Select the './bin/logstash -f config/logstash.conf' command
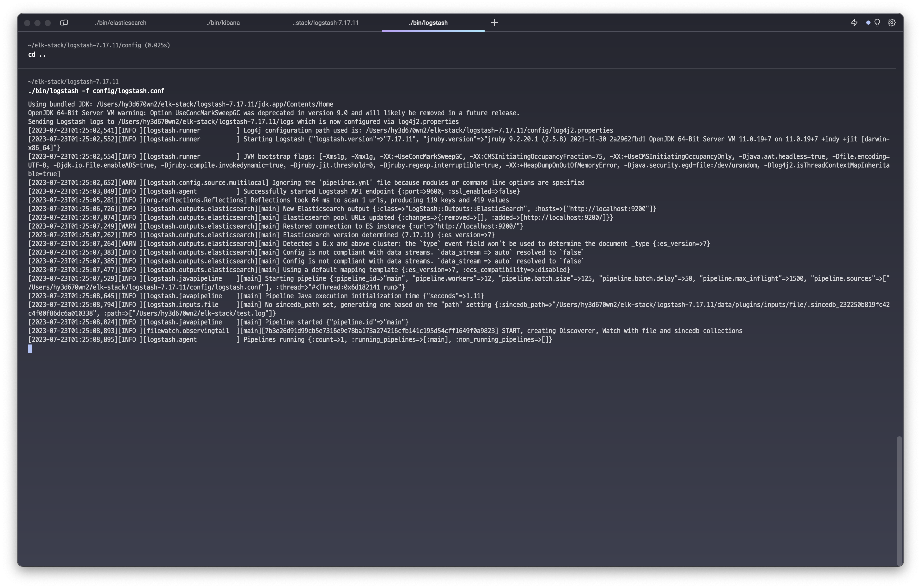921x588 pixels. pos(96,91)
